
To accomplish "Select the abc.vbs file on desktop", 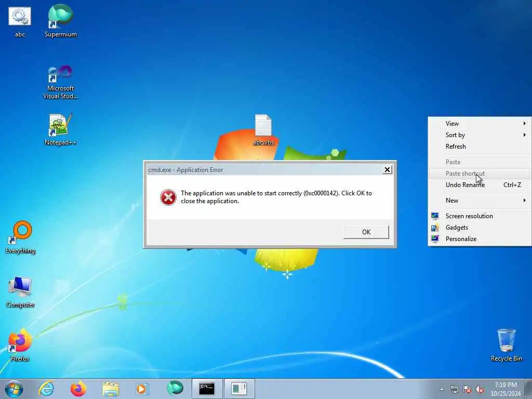I will coord(263,130).
